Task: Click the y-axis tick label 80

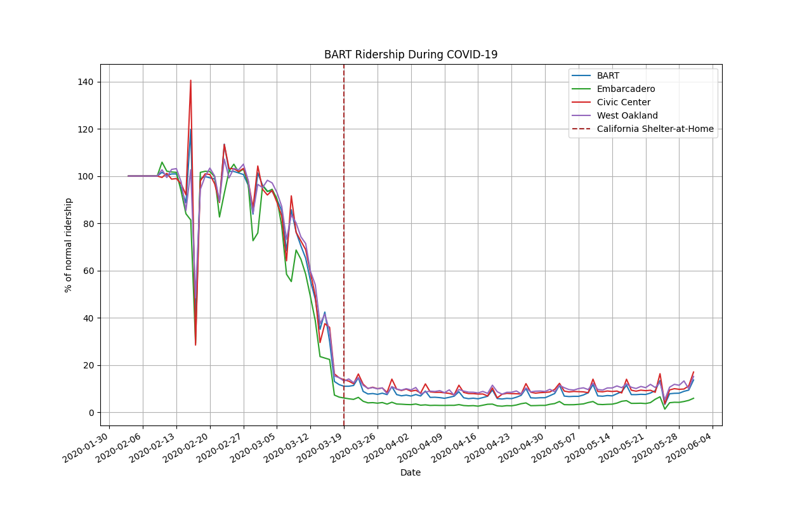Action: (x=88, y=223)
